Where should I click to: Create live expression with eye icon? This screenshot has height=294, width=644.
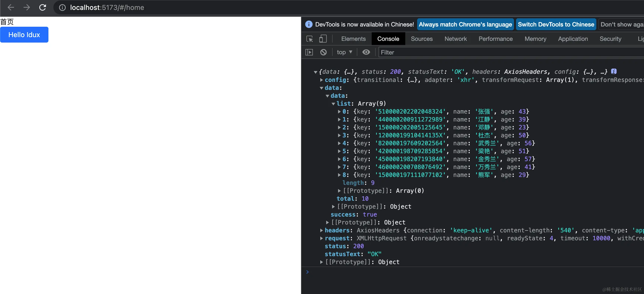coord(366,52)
